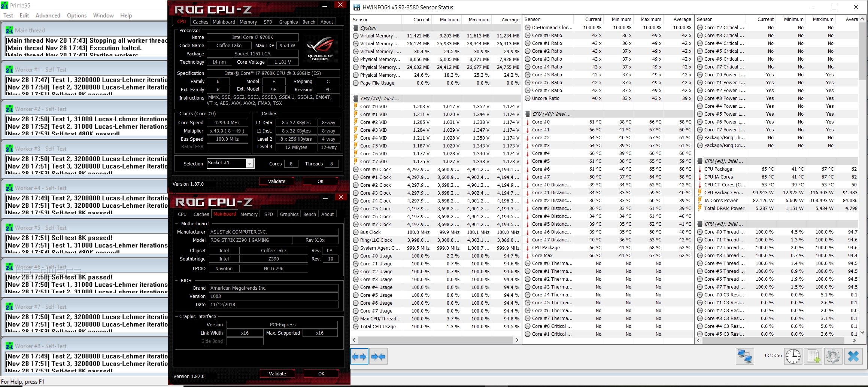Switch to the Memory tab in CPU-Z
Screen dimensions: 868x387
[248, 21]
